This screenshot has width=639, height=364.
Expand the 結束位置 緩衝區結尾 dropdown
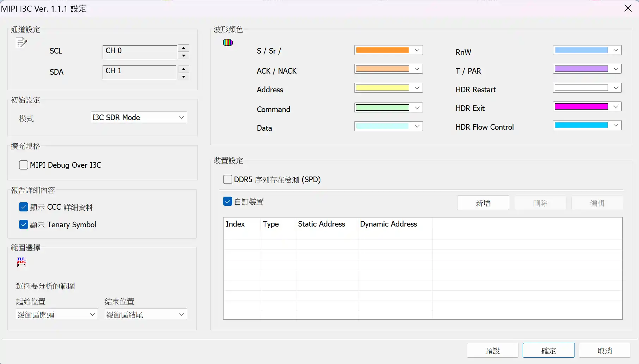point(146,314)
